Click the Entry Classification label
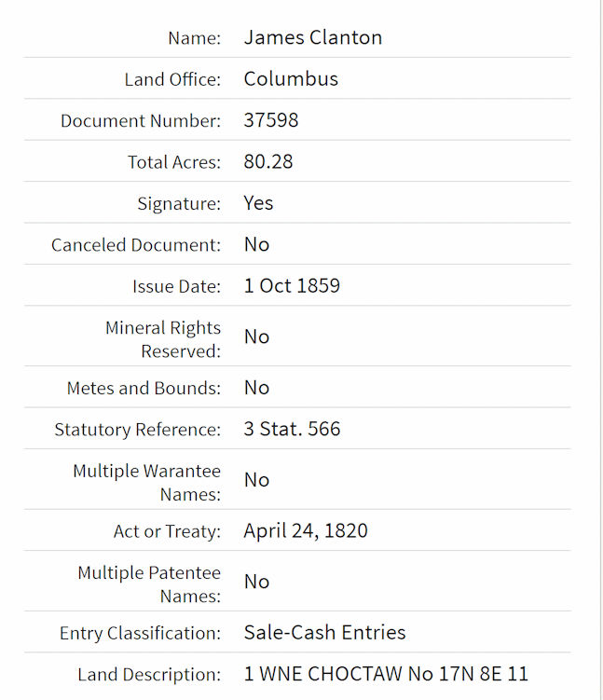This screenshot has width=603, height=700. [x=140, y=633]
